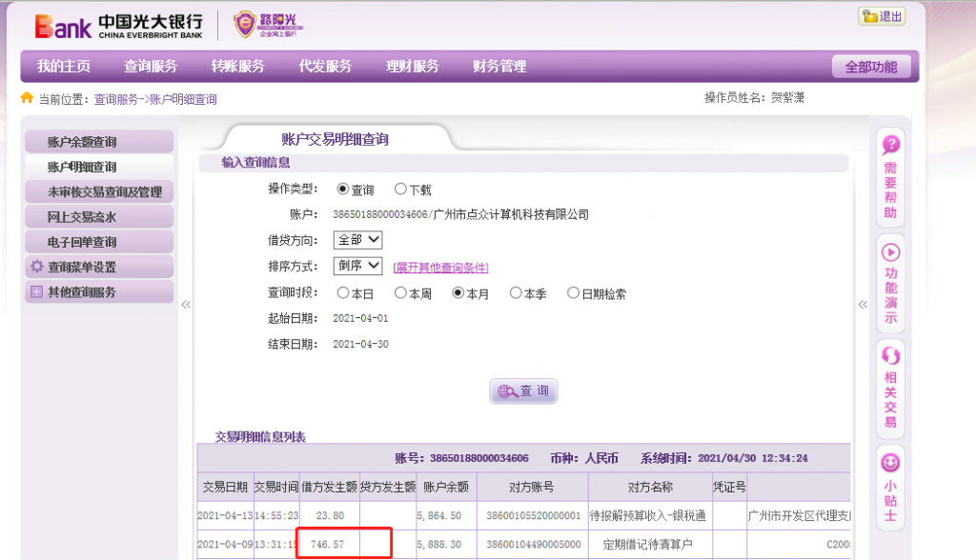The image size is (976, 560).
Task: Select the 日期检索 radio option
Action: point(573,293)
